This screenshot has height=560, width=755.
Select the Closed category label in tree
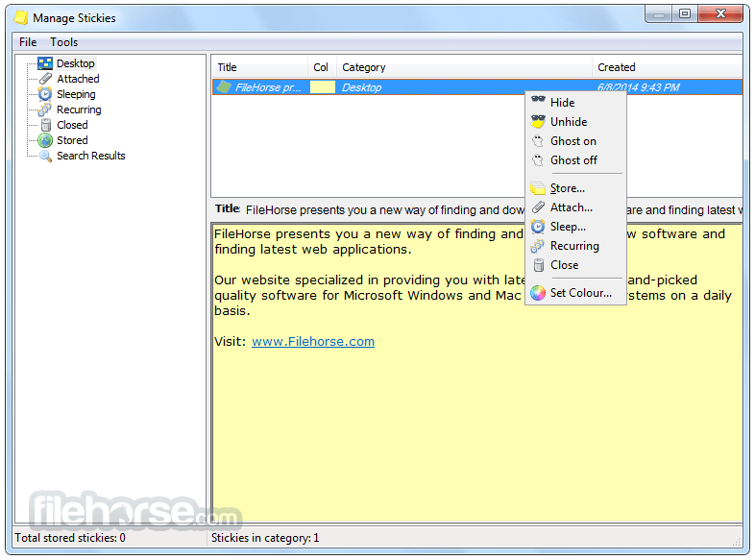coord(72,125)
